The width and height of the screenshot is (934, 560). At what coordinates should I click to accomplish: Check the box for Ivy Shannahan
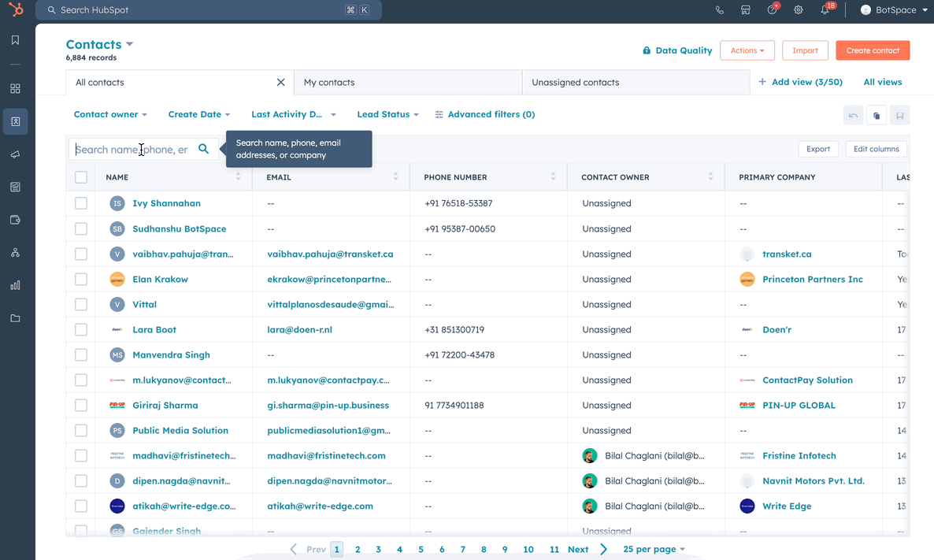81,203
